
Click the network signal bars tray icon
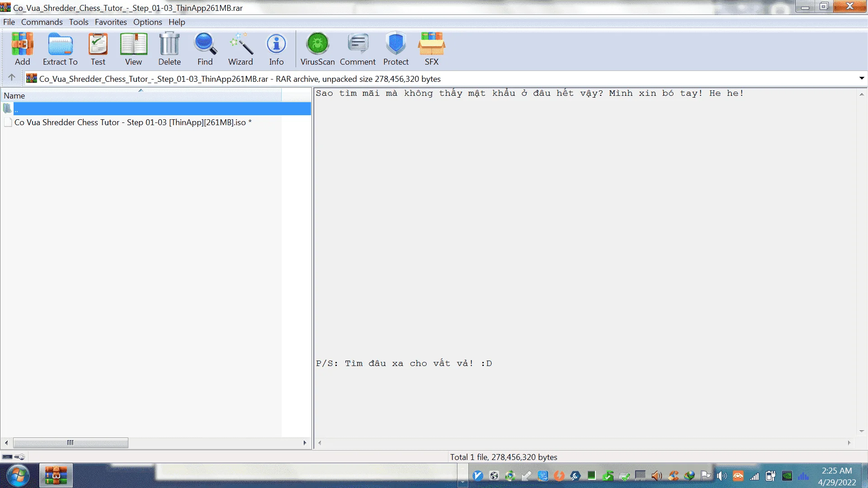(x=755, y=475)
